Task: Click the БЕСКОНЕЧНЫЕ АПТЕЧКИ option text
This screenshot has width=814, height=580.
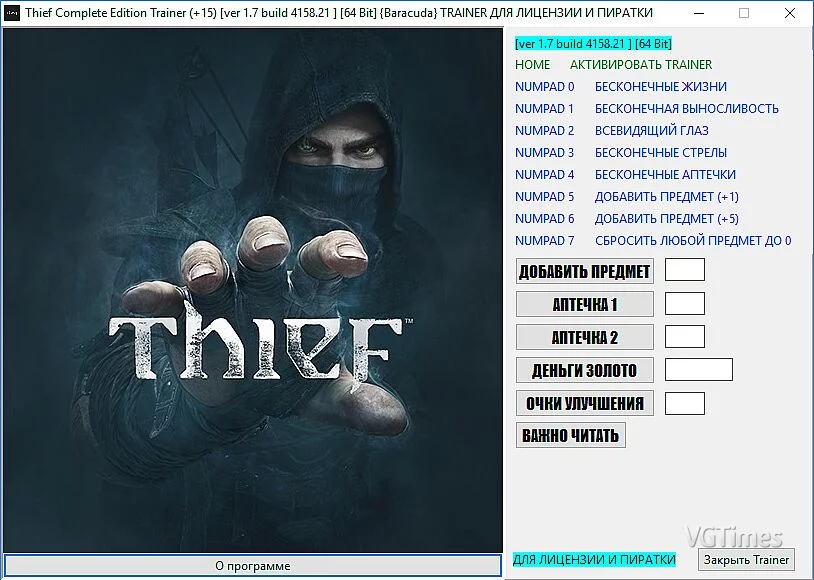Action: (x=666, y=174)
